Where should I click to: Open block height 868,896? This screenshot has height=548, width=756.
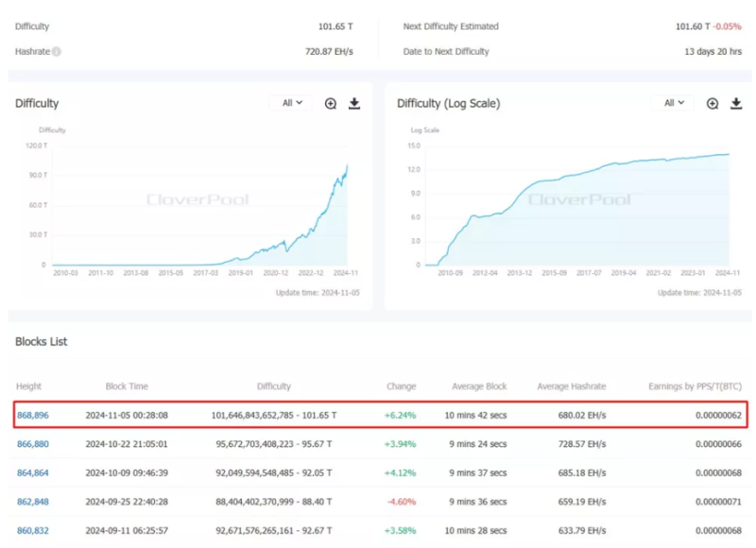[32, 416]
